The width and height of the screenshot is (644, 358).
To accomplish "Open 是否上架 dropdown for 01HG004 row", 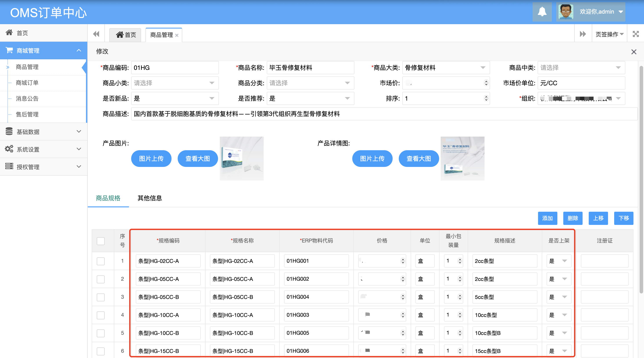I will [x=558, y=297].
